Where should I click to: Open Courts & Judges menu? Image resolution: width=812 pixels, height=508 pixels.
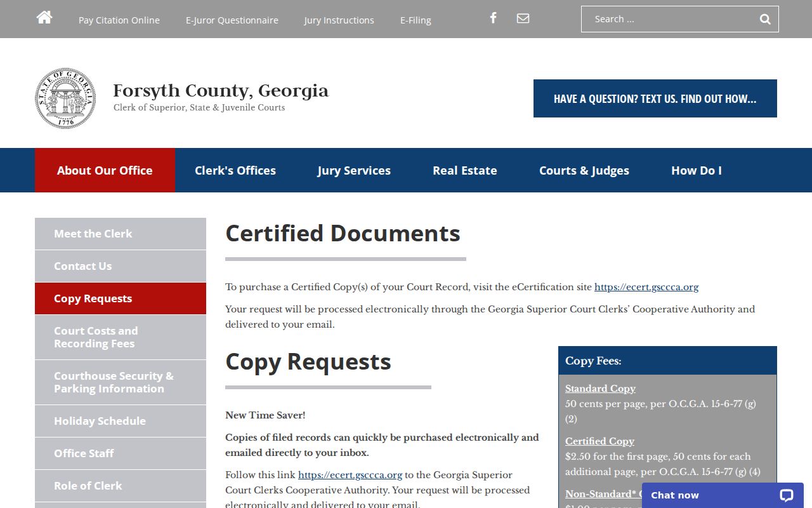click(x=584, y=170)
